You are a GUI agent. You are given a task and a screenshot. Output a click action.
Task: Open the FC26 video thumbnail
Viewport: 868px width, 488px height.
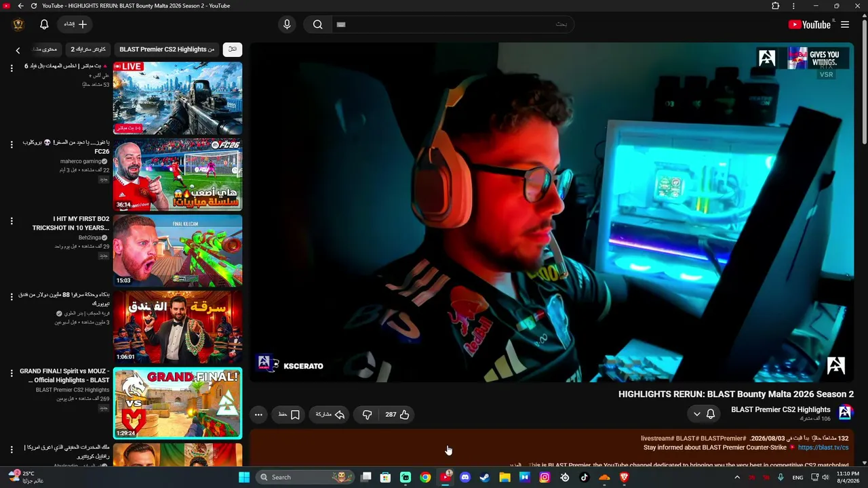pyautogui.click(x=178, y=175)
